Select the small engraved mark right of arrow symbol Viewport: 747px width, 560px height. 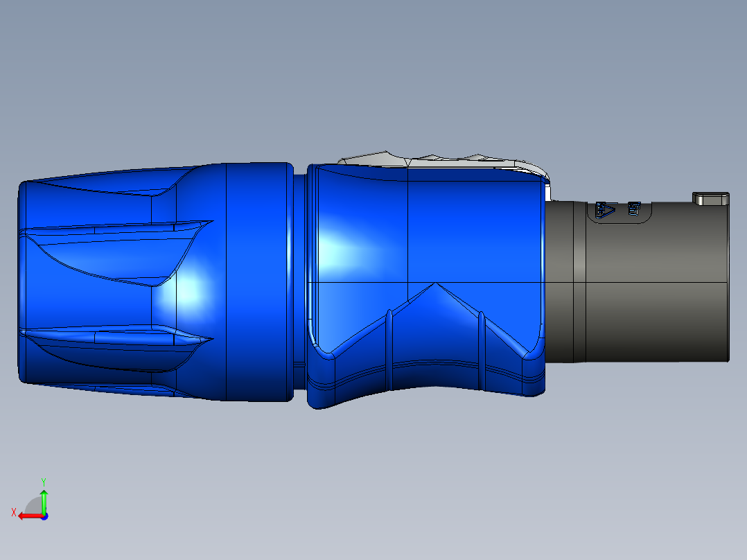click(633, 209)
